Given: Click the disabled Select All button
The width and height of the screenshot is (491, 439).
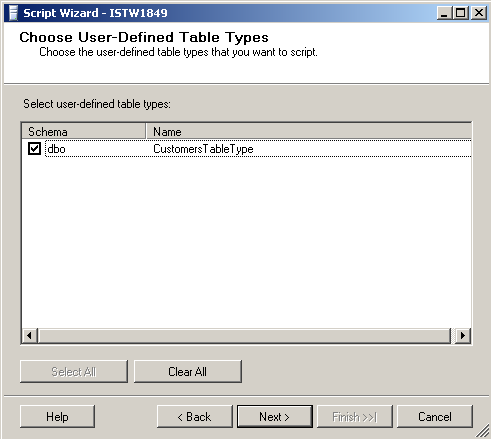Looking at the screenshot, I should pyautogui.click(x=74, y=371).
